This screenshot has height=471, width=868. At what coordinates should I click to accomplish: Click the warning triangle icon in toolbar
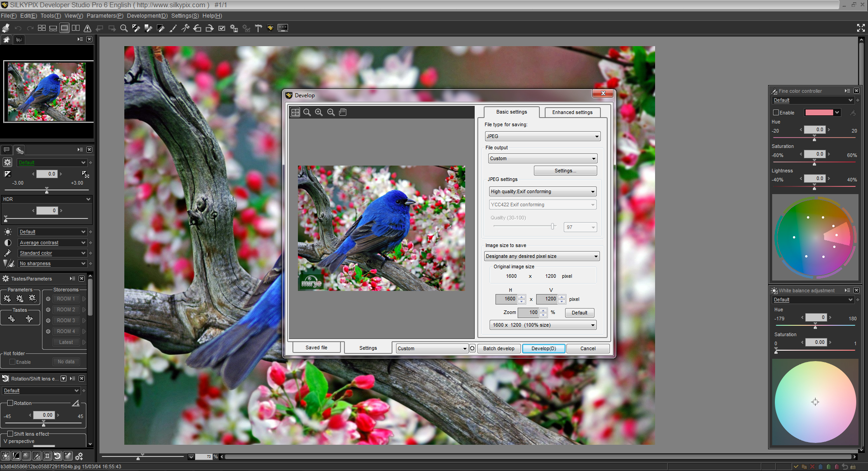[x=88, y=28]
